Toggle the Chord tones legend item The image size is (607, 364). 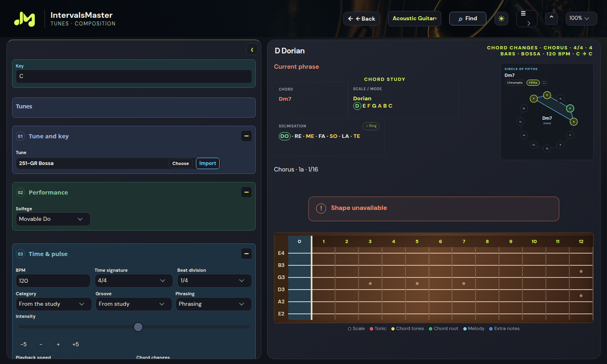[x=407, y=329]
